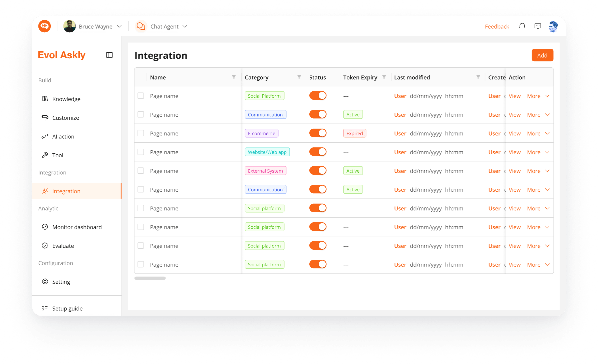
Task: Click the Chat Agent speech bubble icon
Action: [x=141, y=26]
